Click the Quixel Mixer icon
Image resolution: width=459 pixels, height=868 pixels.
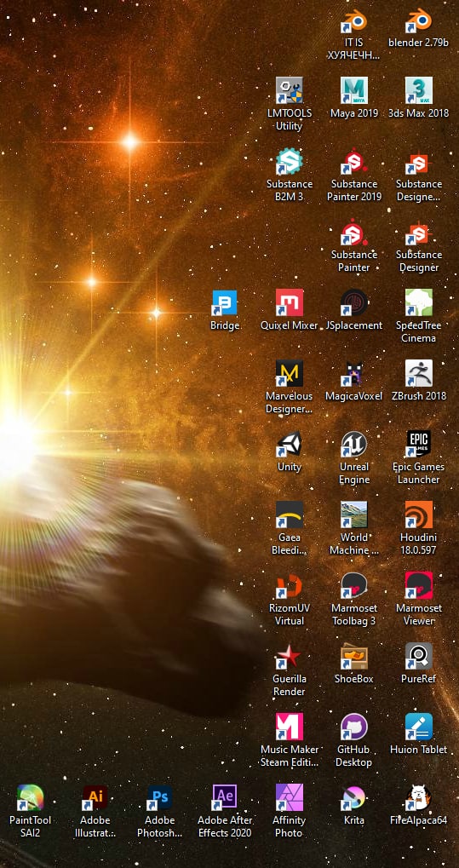click(x=289, y=302)
